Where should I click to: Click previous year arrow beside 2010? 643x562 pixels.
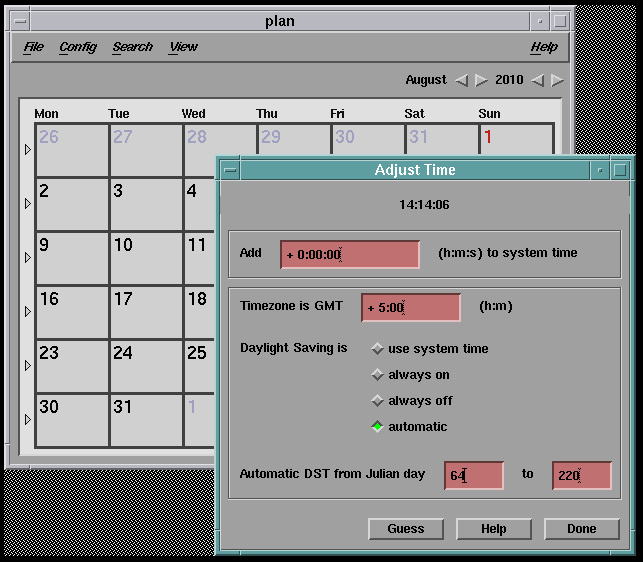(x=538, y=80)
